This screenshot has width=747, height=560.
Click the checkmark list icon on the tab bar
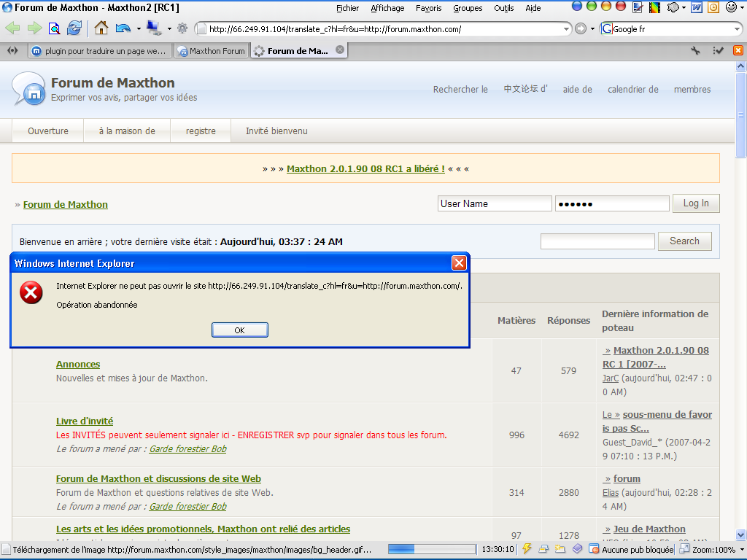pyautogui.click(x=718, y=50)
